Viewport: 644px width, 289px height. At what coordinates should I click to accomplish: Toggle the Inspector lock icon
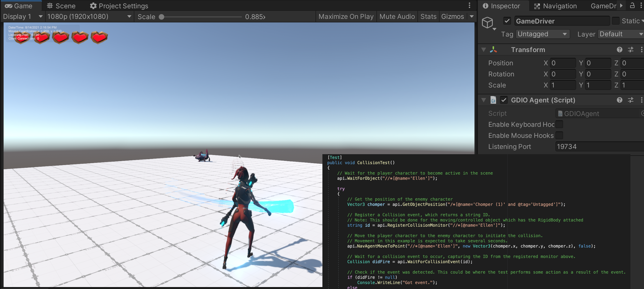tap(632, 6)
